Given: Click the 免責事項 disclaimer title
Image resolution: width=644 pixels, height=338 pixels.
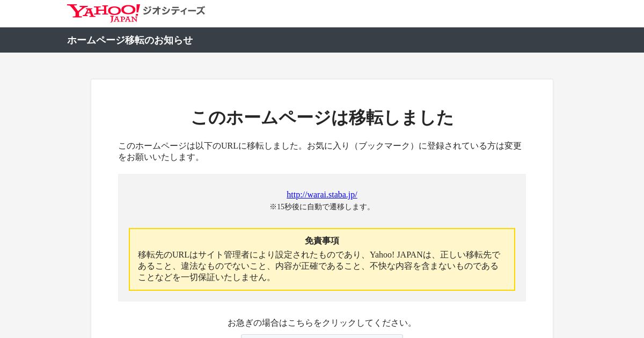Looking at the screenshot, I should click(322, 241).
